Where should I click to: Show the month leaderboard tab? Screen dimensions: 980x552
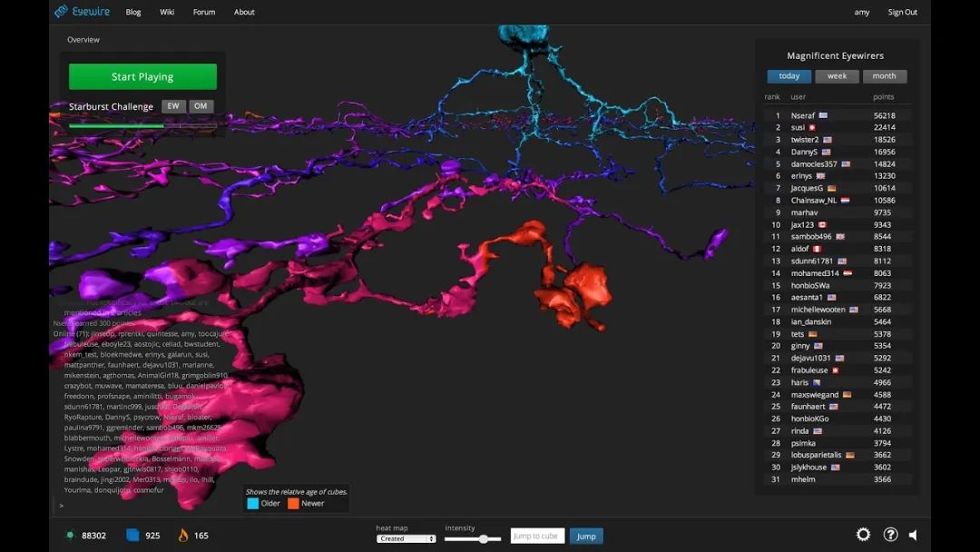pyautogui.click(x=885, y=76)
